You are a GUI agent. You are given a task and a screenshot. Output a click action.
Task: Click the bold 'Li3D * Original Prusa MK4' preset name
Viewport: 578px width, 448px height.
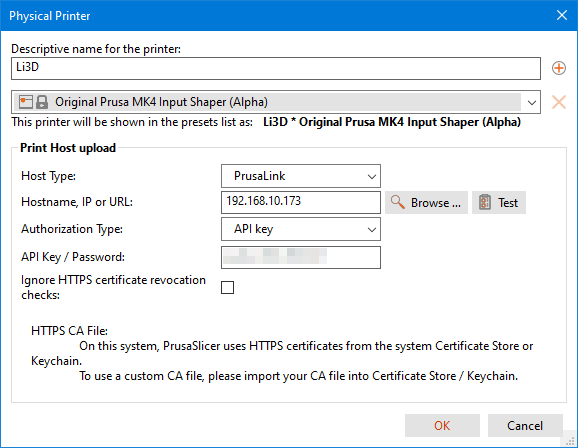(392, 122)
